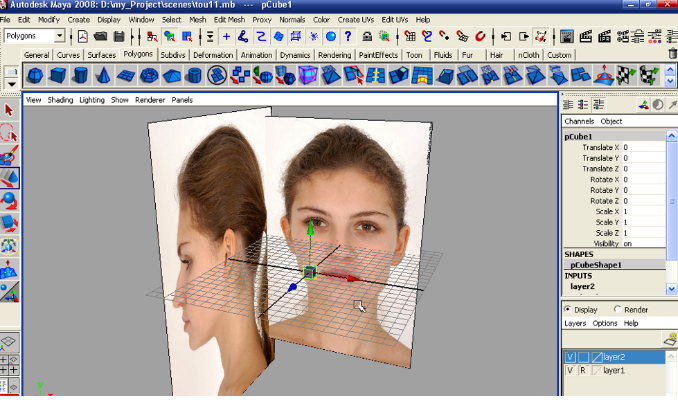The image size is (678, 419).
Task: Click the pCube1 object name
Action: (x=578, y=137)
